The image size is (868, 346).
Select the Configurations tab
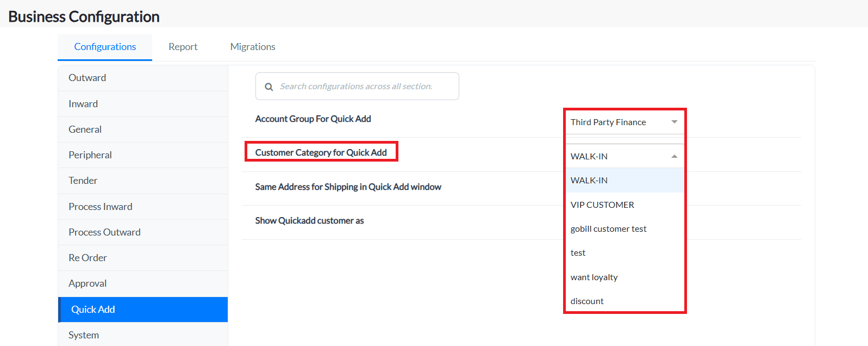[105, 47]
